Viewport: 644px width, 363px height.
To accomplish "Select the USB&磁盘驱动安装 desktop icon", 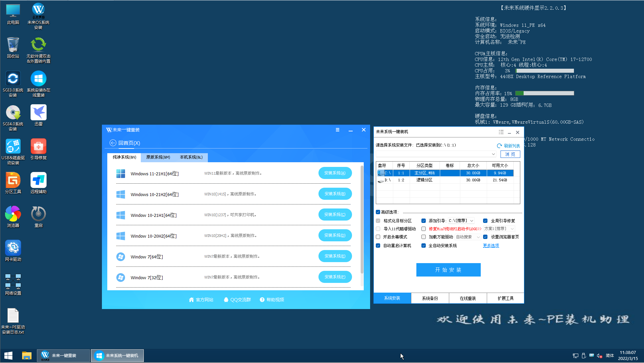I will pyautogui.click(x=13, y=152).
